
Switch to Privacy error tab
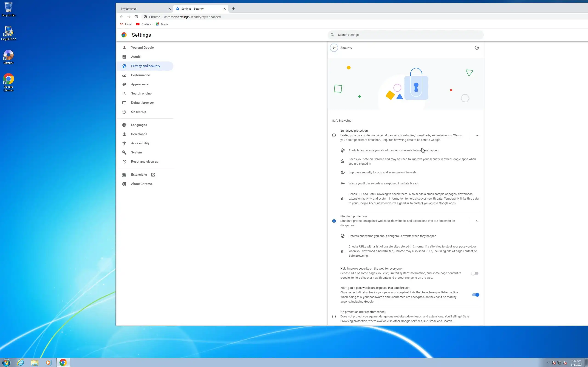[143, 9]
